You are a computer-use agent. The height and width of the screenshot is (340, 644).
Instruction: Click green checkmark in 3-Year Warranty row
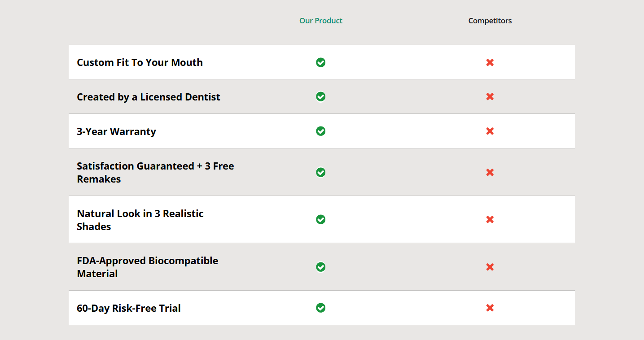click(320, 131)
